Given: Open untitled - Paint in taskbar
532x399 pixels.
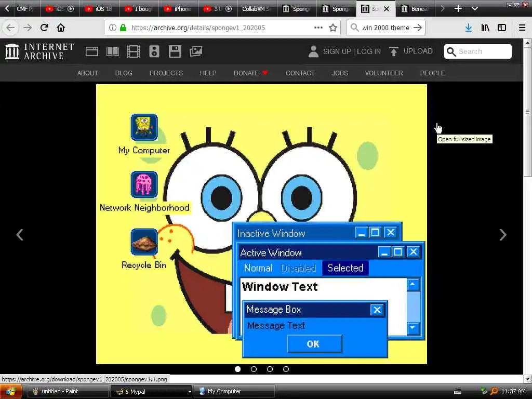Looking at the screenshot, I should click(67, 392).
